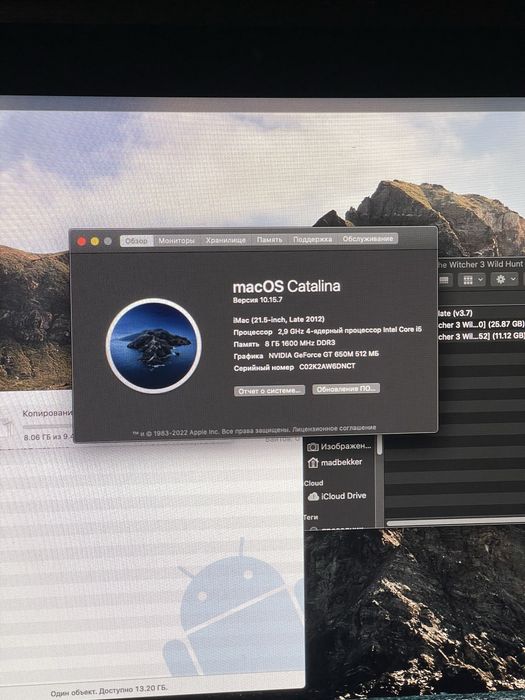525x700 pixels.
Task: Switch to the Мониторы tab
Action: tap(176, 241)
